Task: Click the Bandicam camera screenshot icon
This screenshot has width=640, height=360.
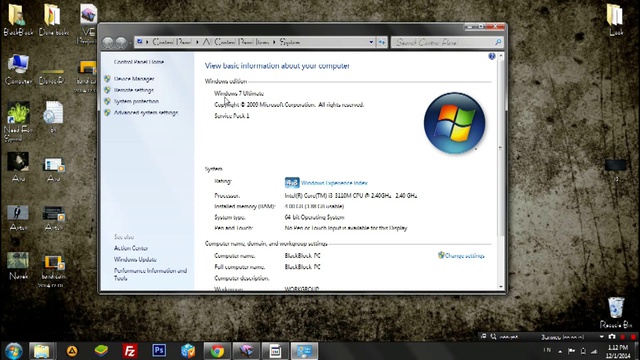Action: click(612, 337)
